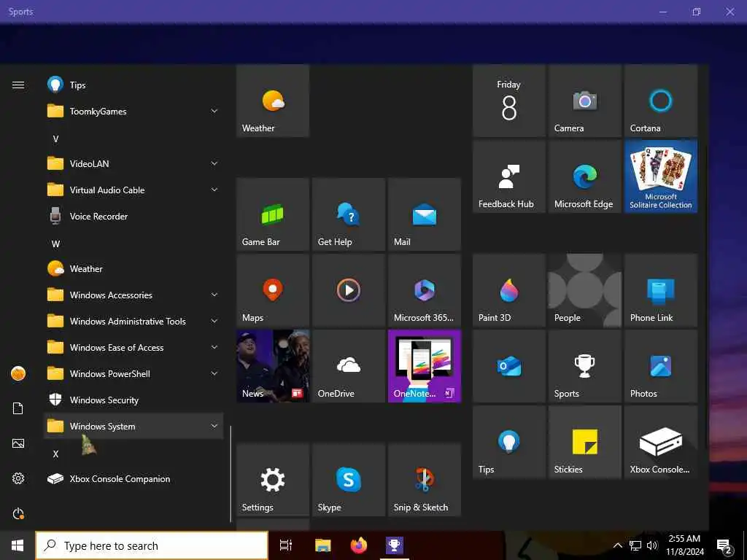This screenshot has height=560, width=747.
Task: Open the OneNote tile
Action: 424,366
